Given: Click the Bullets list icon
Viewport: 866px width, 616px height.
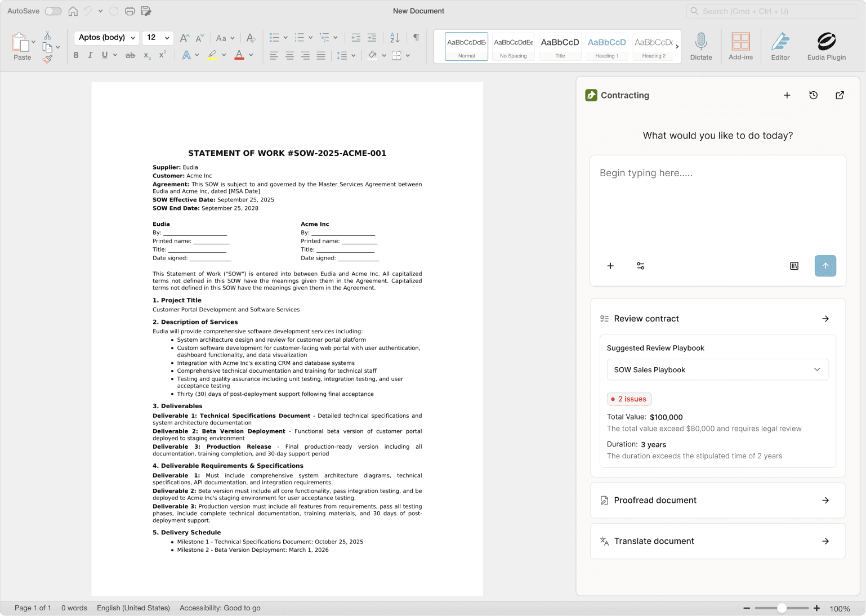Looking at the screenshot, I should [x=274, y=38].
